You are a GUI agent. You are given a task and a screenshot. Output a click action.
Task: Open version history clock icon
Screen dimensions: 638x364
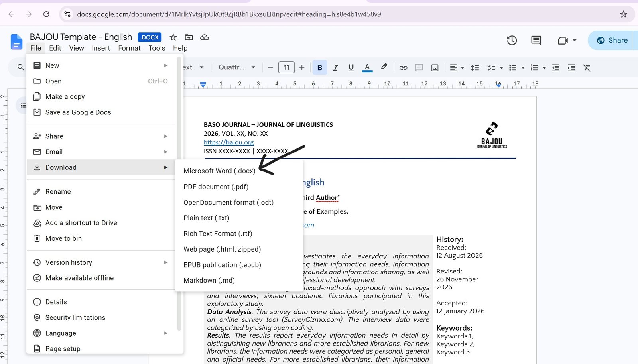(512, 40)
